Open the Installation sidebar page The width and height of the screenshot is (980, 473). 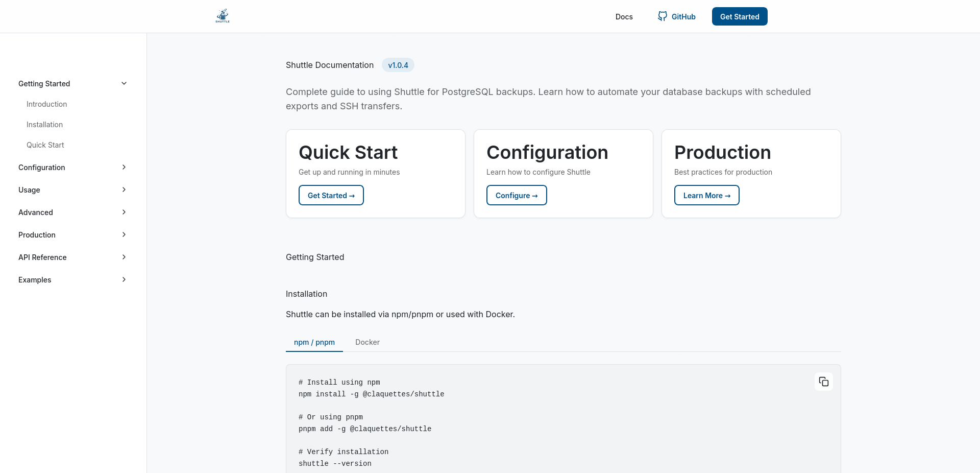click(44, 124)
